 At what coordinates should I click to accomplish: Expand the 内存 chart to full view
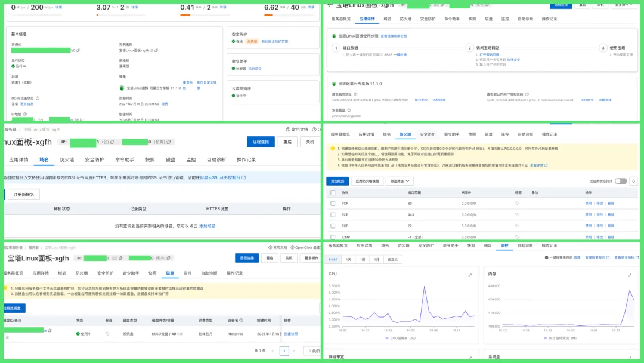pos(629,275)
